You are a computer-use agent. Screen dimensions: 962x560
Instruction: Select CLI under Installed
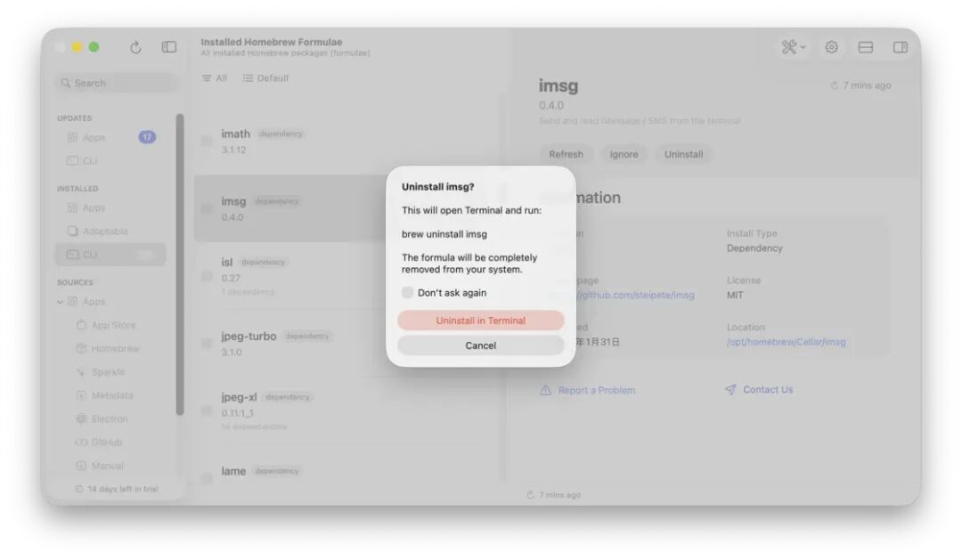(110, 255)
